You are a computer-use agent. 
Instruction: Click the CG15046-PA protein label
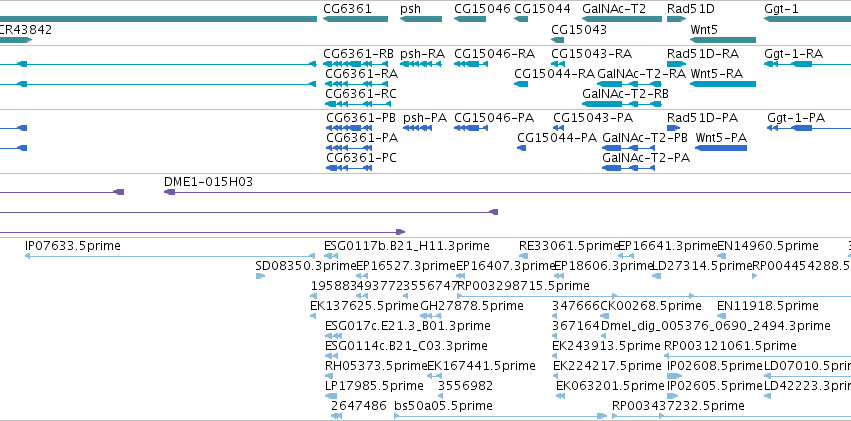pos(494,118)
